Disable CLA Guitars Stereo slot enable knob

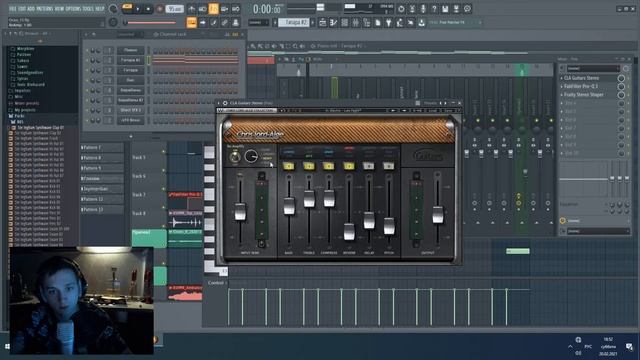pos(621,78)
